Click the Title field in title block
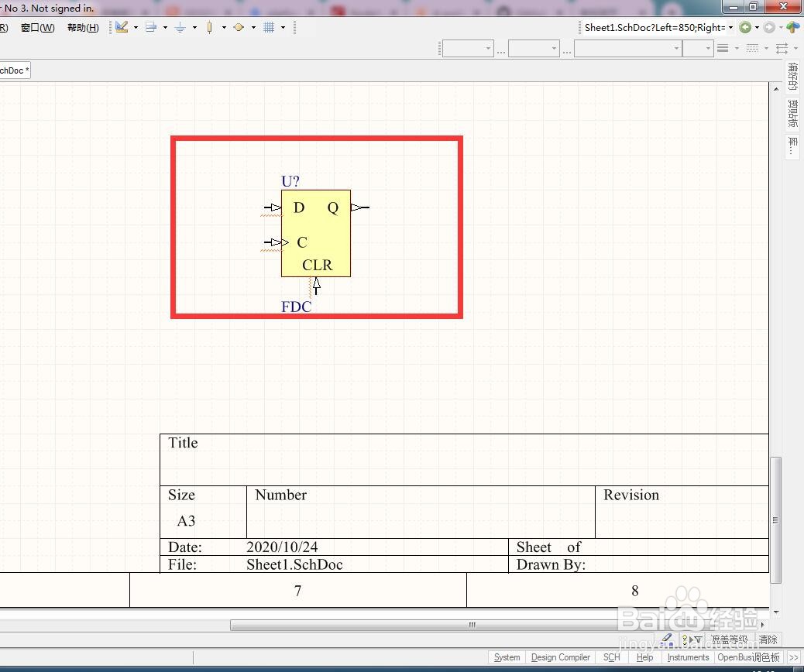Image resolution: width=804 pixels, height=672 pixels. (x=183, y=443)
